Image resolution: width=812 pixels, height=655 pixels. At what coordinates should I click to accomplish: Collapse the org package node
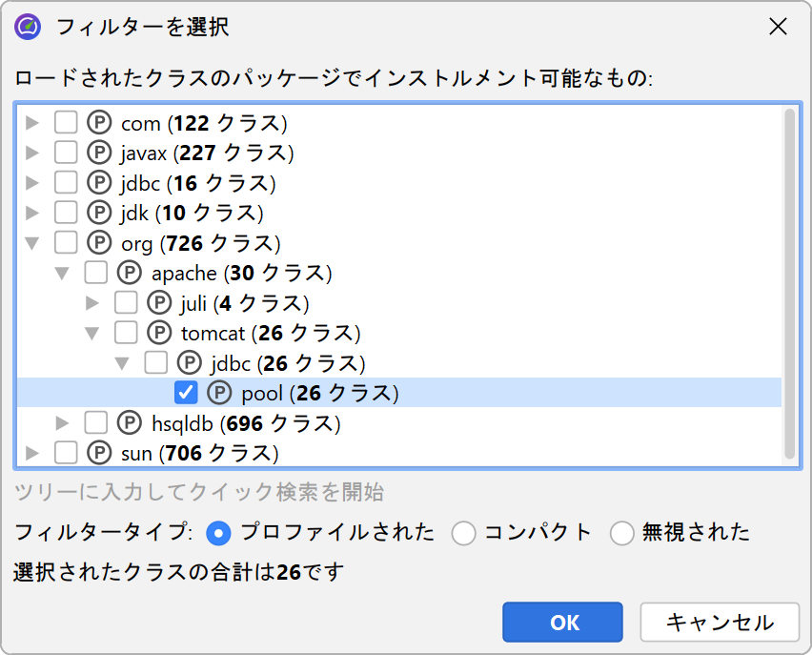tap(33, 242)
